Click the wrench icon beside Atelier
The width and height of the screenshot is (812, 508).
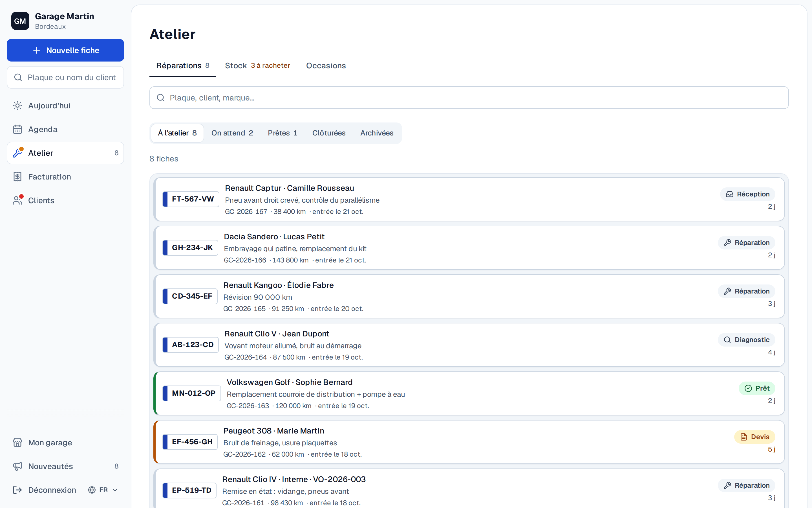pyautogui.click(x=17, y=153)
